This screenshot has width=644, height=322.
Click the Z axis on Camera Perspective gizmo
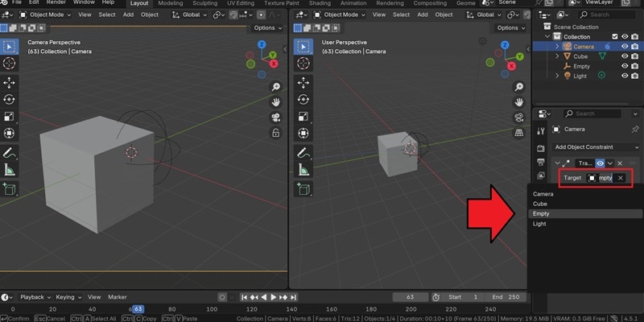pos(262,44)
